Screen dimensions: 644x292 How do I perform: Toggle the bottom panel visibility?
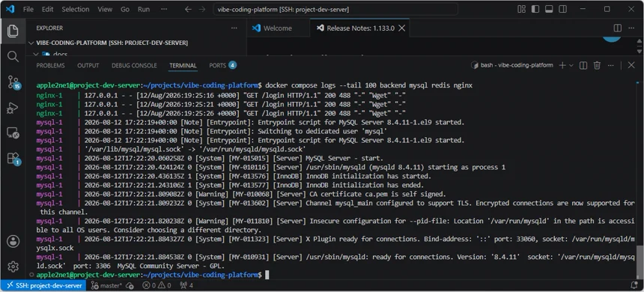coord(549,9)
